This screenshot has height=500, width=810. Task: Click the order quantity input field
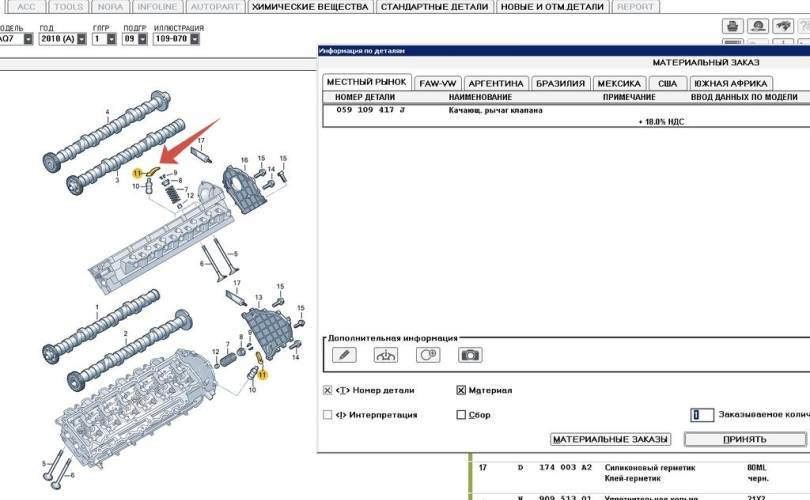click(702, 415)
